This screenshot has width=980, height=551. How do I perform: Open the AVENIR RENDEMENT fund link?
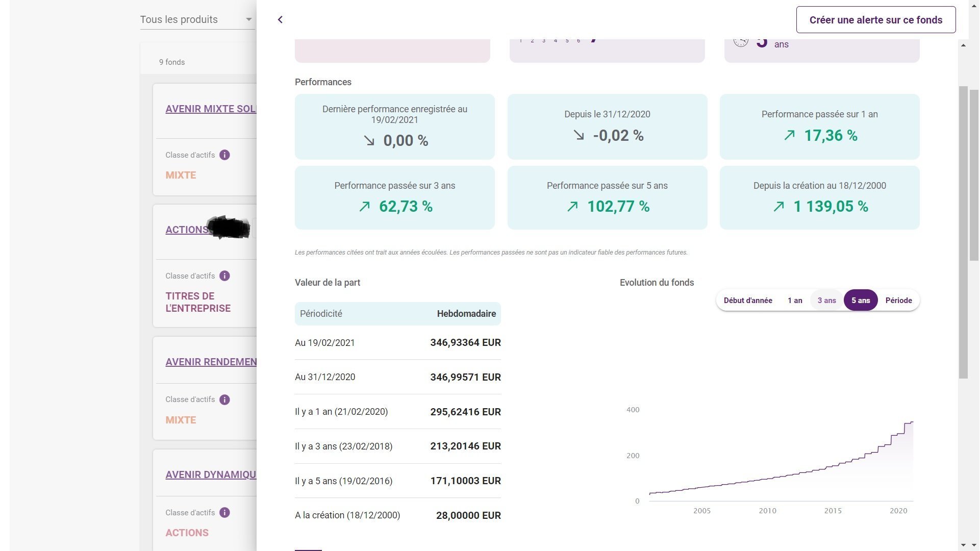[x=211, y=362]
